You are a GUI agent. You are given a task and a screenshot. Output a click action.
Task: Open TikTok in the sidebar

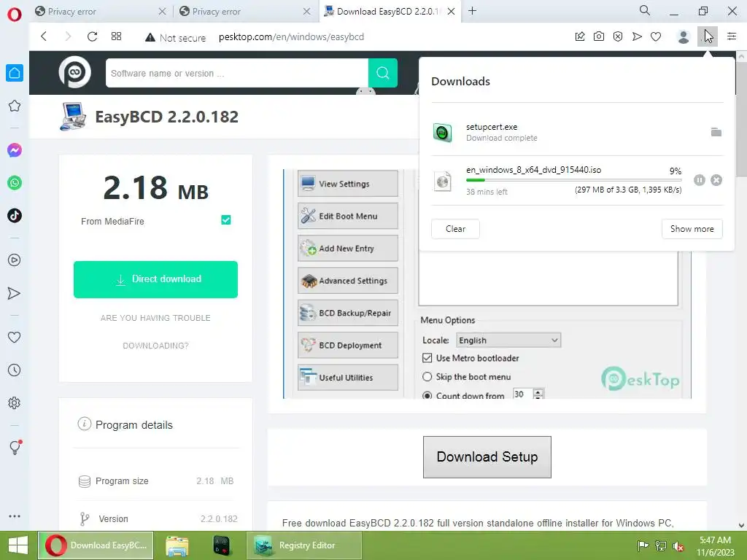[15, 216]
